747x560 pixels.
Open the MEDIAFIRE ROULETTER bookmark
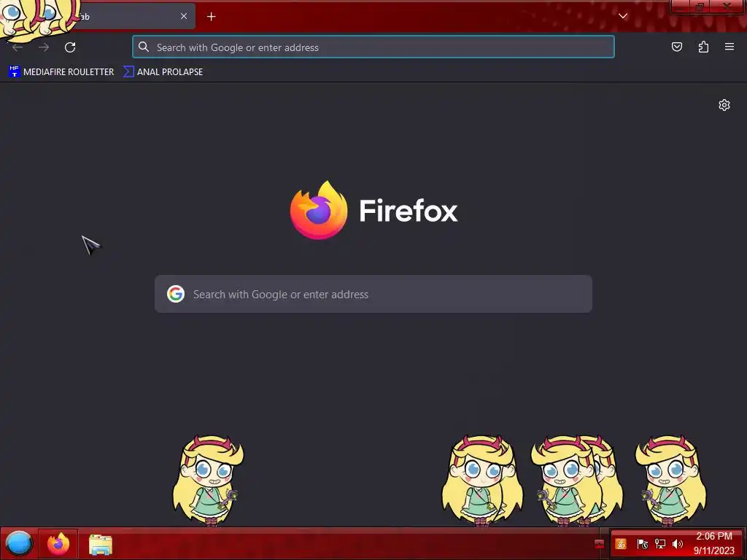[61, 72]
